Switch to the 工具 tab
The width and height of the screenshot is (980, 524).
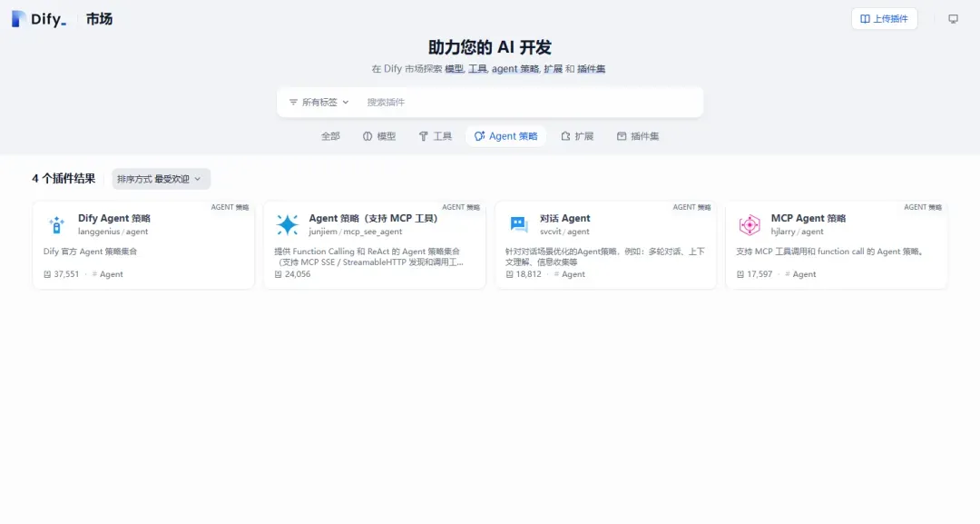(435, 136)
